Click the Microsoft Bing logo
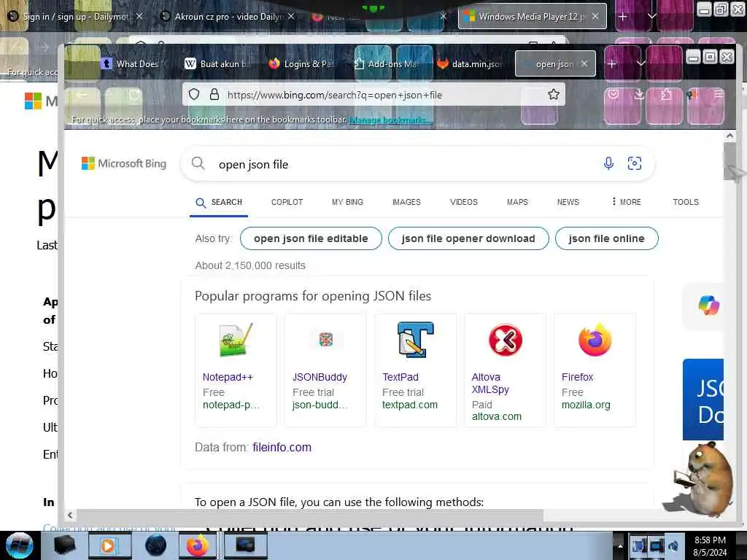747x560 pixels. 124,163
